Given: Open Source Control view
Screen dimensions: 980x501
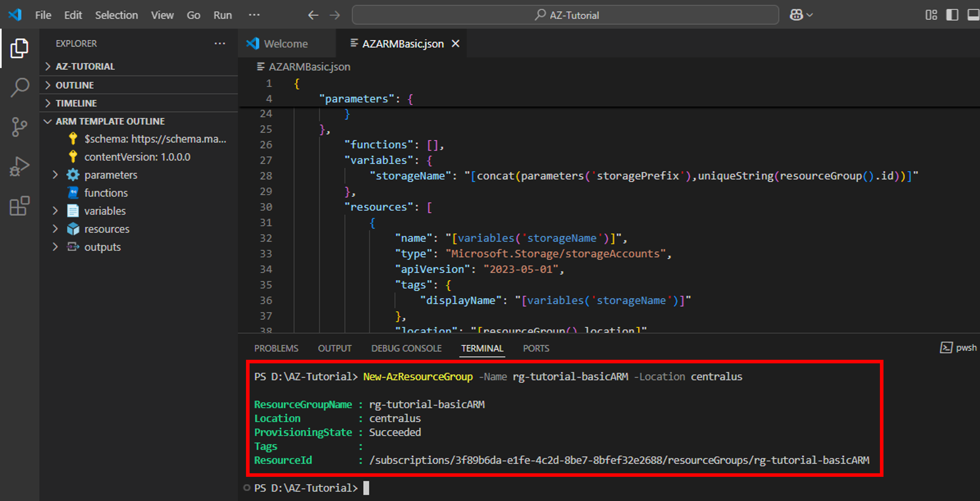Looking at the screenshot, I should (19, 127).
